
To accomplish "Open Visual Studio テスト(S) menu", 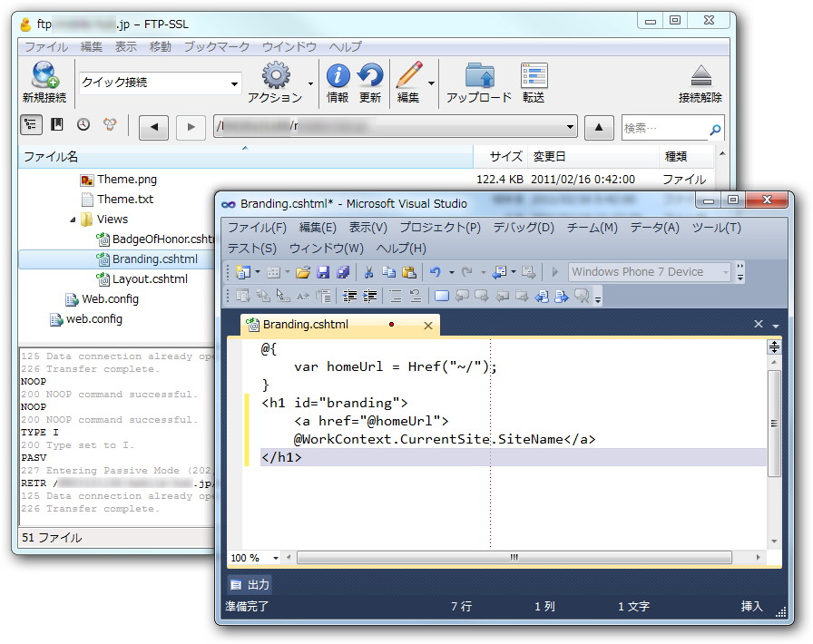I will [x=252, y=249].
